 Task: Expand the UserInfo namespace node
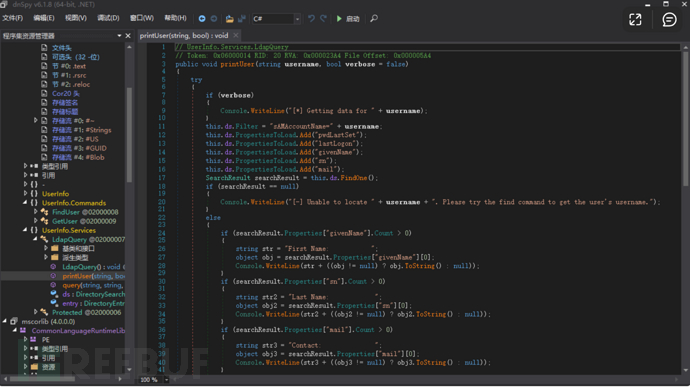coord(25,194)
